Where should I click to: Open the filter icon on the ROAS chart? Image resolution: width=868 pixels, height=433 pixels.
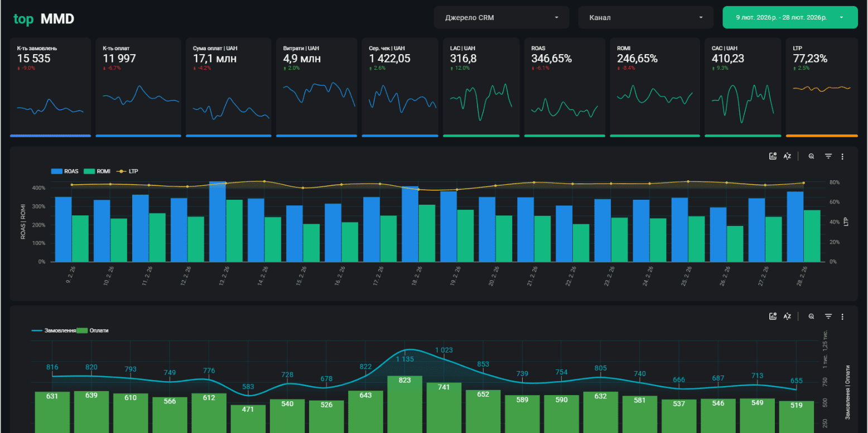pyautogui.click(x=828, y=156)
